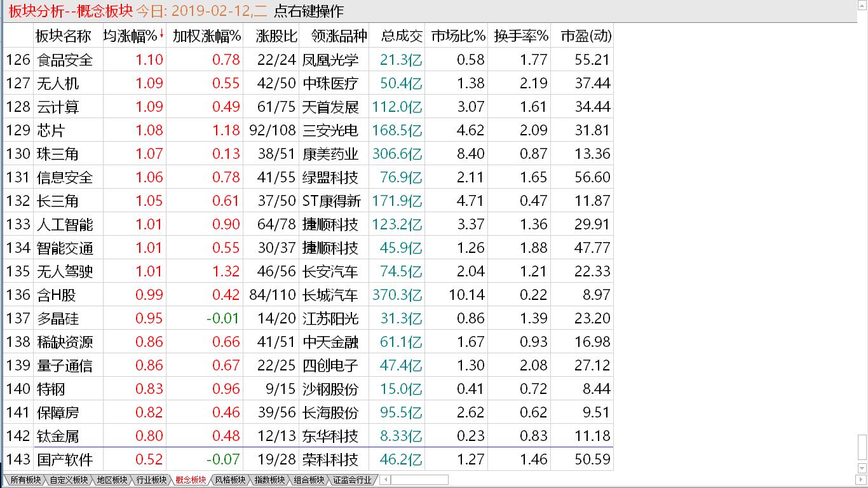868x488 pixels.
Task: Click the 点右键操作 title text
Action: [308, 11]
